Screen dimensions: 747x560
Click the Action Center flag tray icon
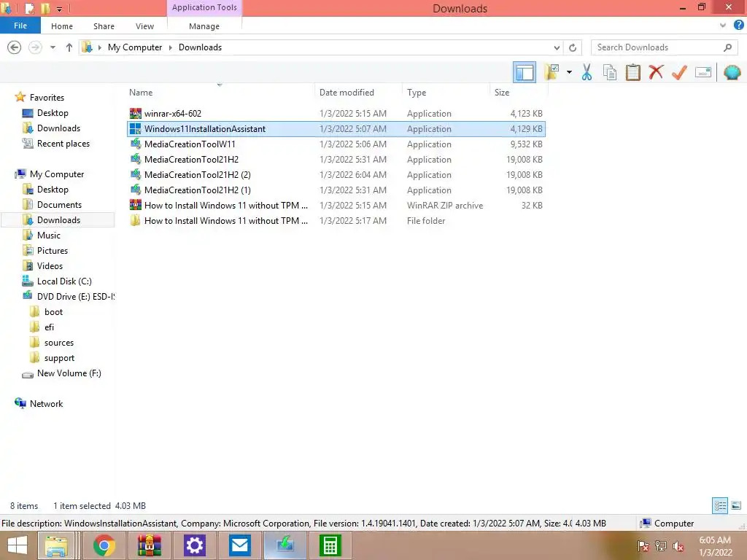coord(643,545)
